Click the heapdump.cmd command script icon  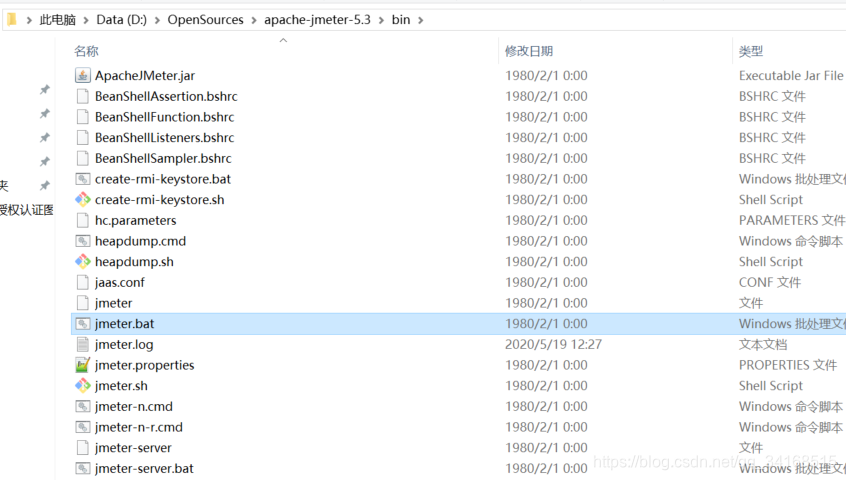(83, 241)
